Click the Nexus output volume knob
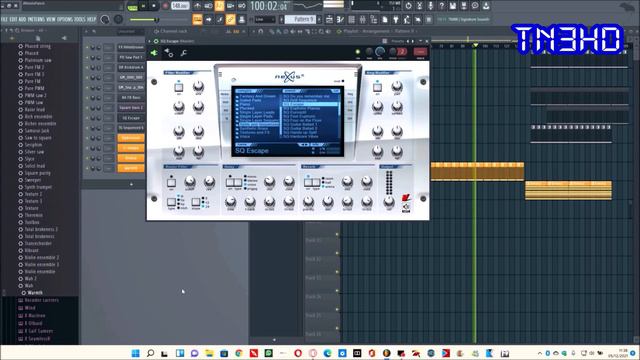Image resolution: width=640 pixels, height=360 pixels. tap(389, 201)
